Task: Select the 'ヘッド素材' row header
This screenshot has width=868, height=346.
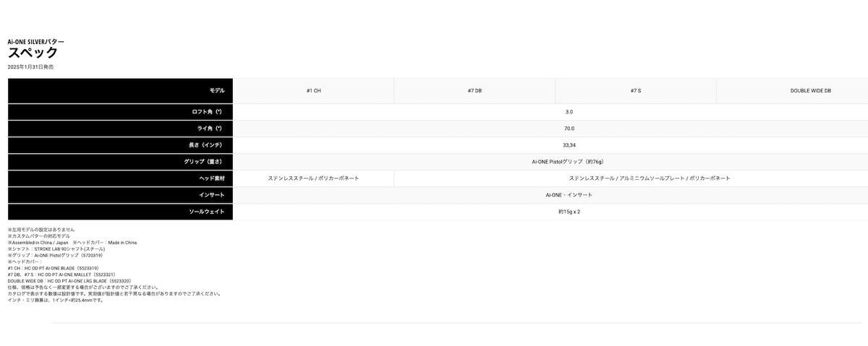Action: [x=121, y=178]
